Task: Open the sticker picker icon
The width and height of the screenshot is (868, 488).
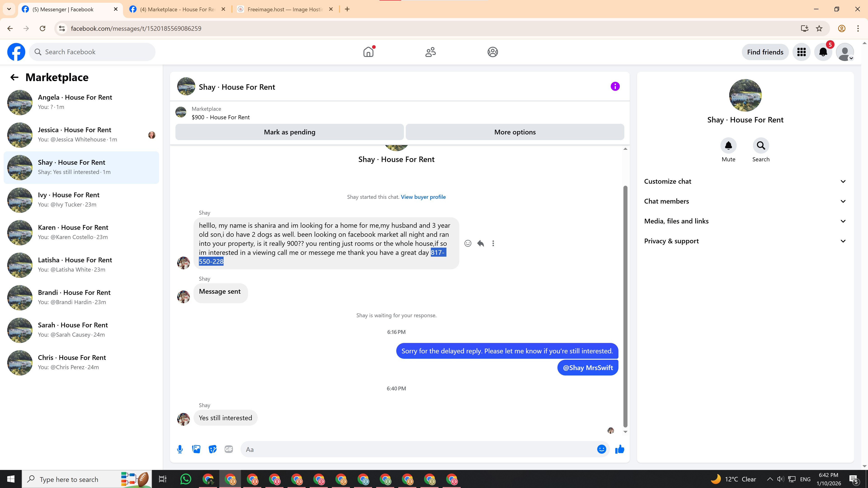Action: pyautogui.click(x=212, y=449)
